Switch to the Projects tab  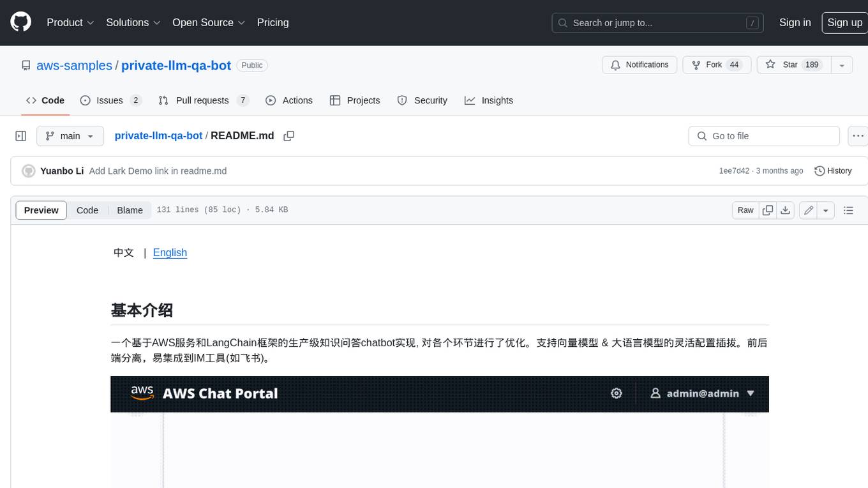[x=355, y=100]
